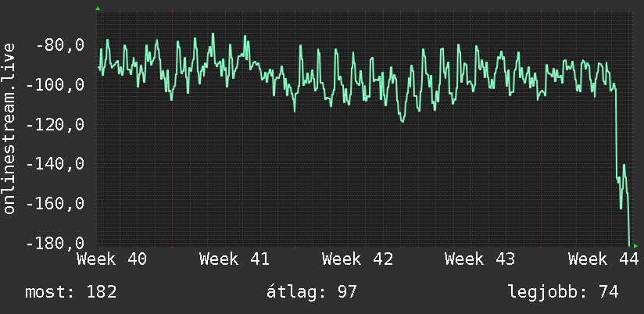The width and height of the screenshot is (644, 314).
Task: Click the Week 44 axis label
Action: coord(603,259)
